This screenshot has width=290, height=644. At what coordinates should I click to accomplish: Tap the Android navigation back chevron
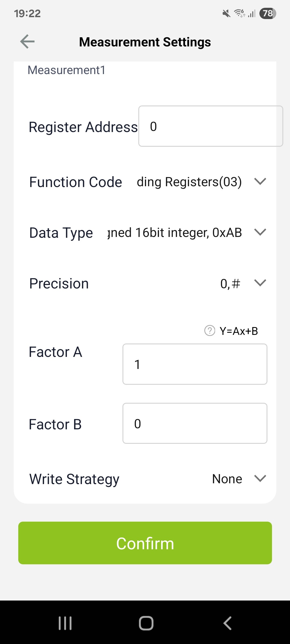(227, 623)
